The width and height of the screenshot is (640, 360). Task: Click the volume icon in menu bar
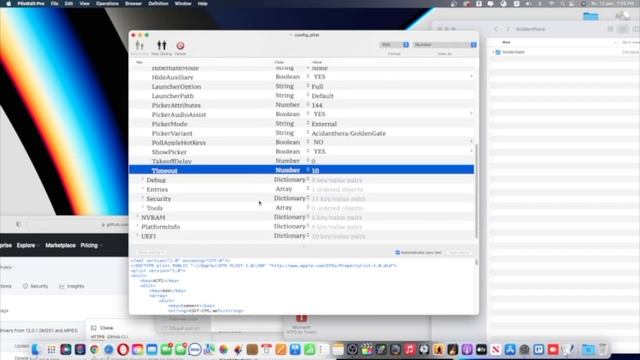(528, 4)
